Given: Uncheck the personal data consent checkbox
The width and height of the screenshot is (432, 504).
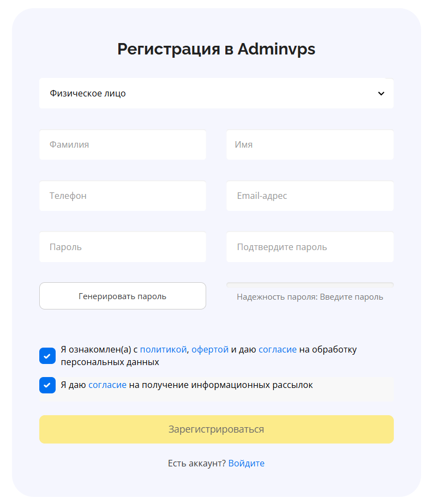Looking at the screenshot, I should (47, 356).
